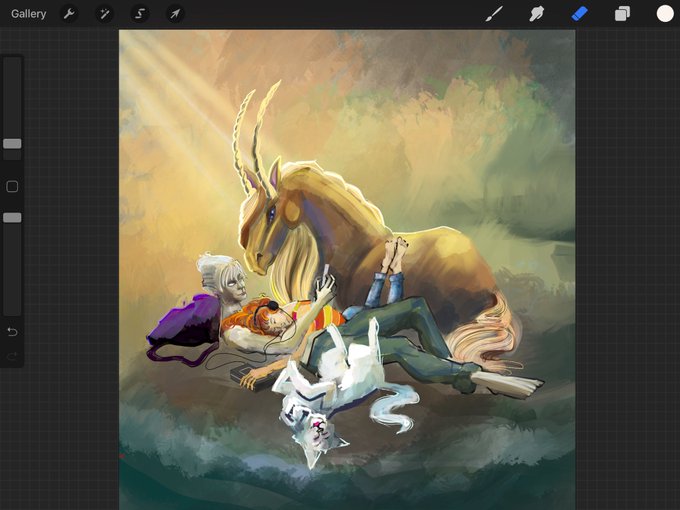This screenshot has height=510, width=680.
Task: Open the Actions wrench menu
Action: [x=69, y=14]
